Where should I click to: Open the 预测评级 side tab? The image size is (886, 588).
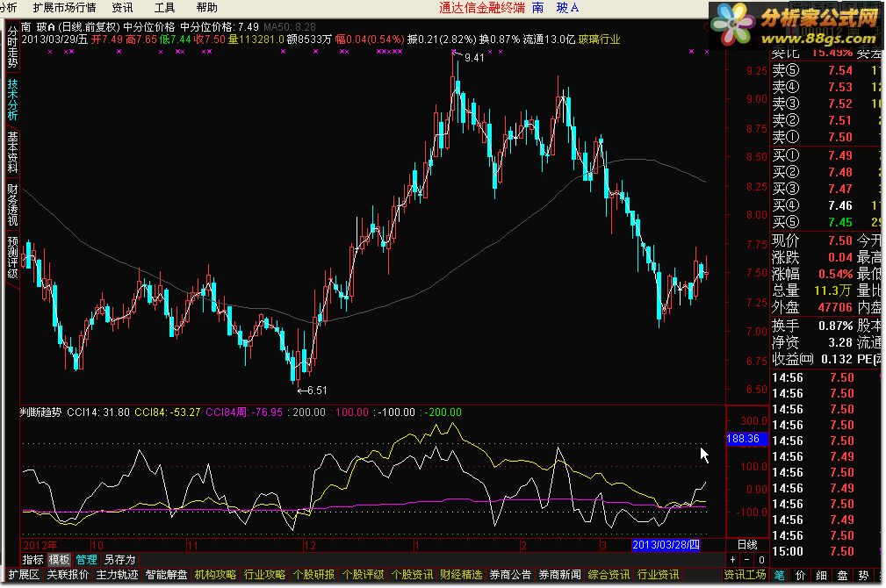tap(12, 257)
